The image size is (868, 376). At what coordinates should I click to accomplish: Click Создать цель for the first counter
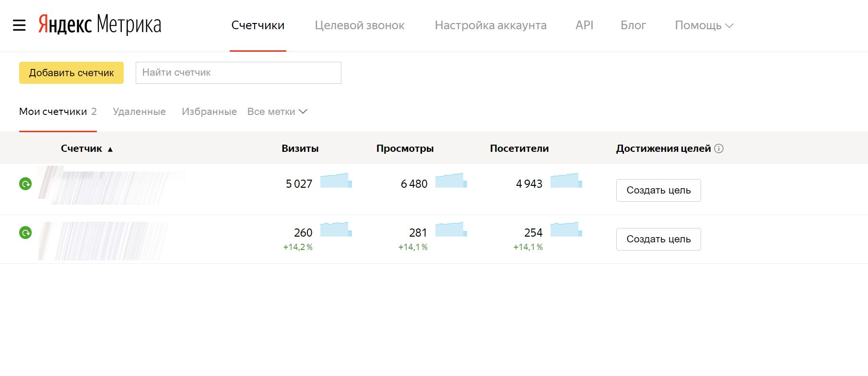[658, 190]
